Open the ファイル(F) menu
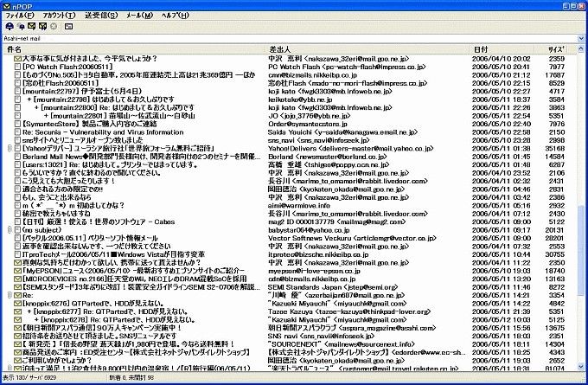Image resolution: width=588 pixels, height=385 pixels. (20, 16)
